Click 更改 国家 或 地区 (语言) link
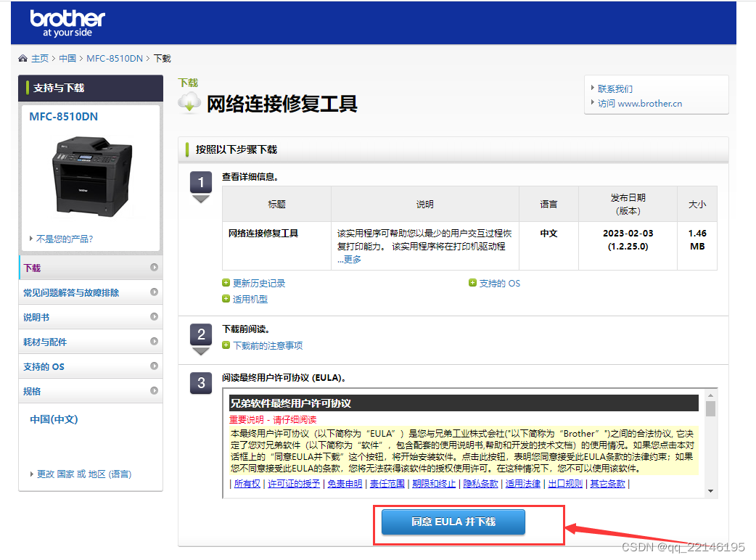The width and height of the screenshot is (756, 560). [x=84, y=474]
